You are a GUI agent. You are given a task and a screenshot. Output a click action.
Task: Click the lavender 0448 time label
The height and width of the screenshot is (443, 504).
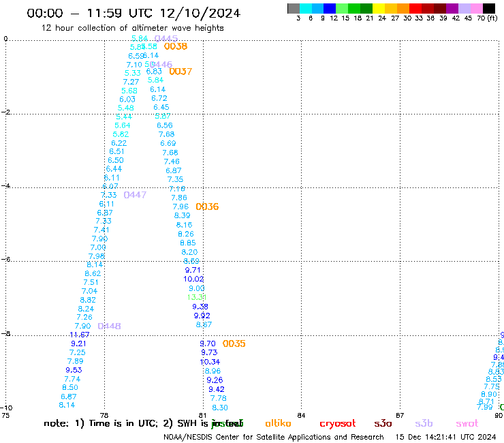click(109, 326)
